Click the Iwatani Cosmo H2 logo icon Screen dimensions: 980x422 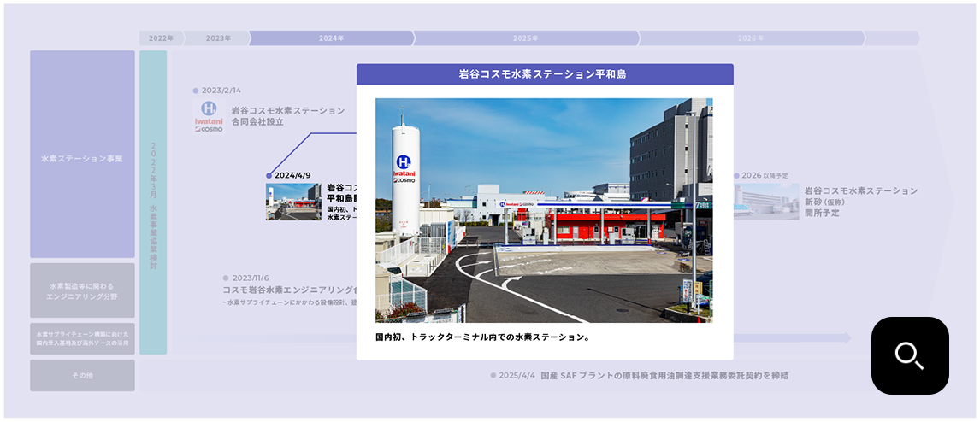(x=208, y=117)
